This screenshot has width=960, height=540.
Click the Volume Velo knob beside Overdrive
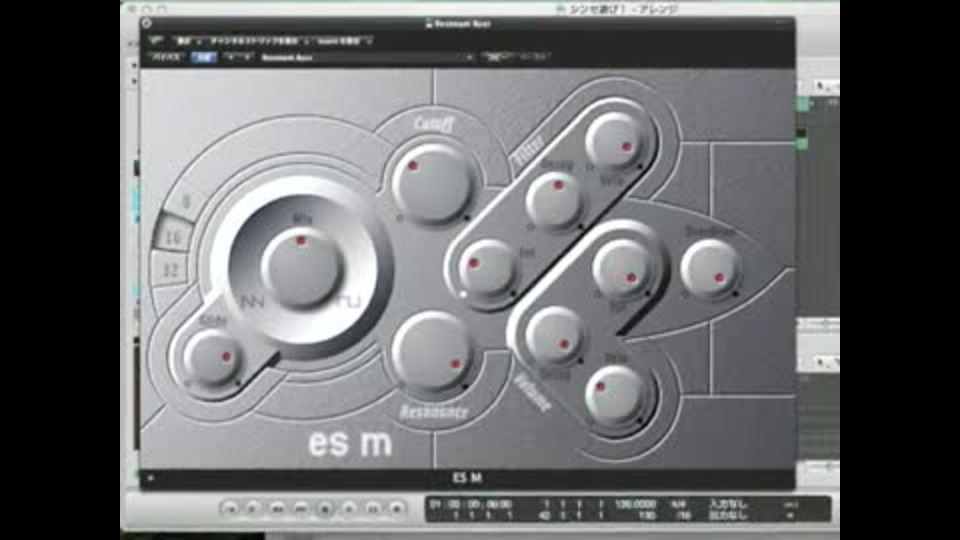pos(621,268)
